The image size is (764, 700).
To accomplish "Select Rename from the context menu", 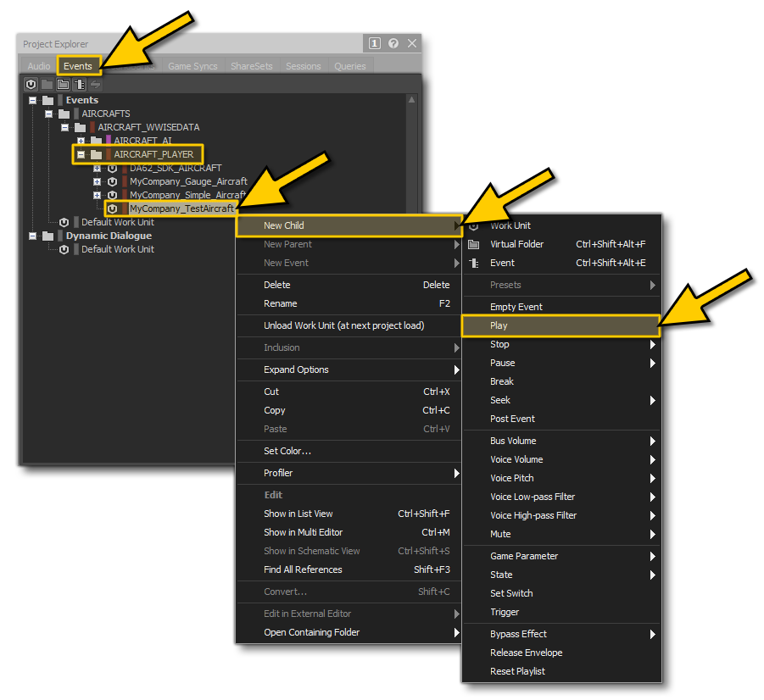I will 282,303.
